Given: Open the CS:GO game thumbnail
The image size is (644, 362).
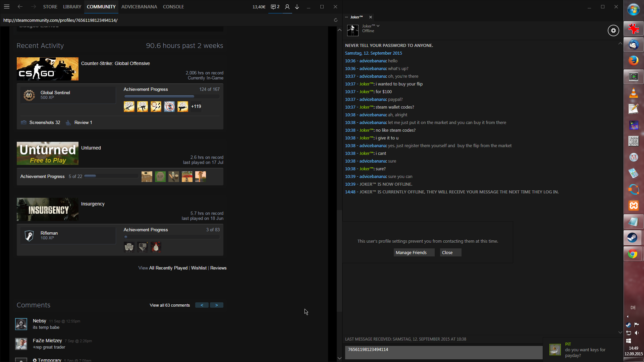Looking at the screenshot, I should tap(48, 69).
